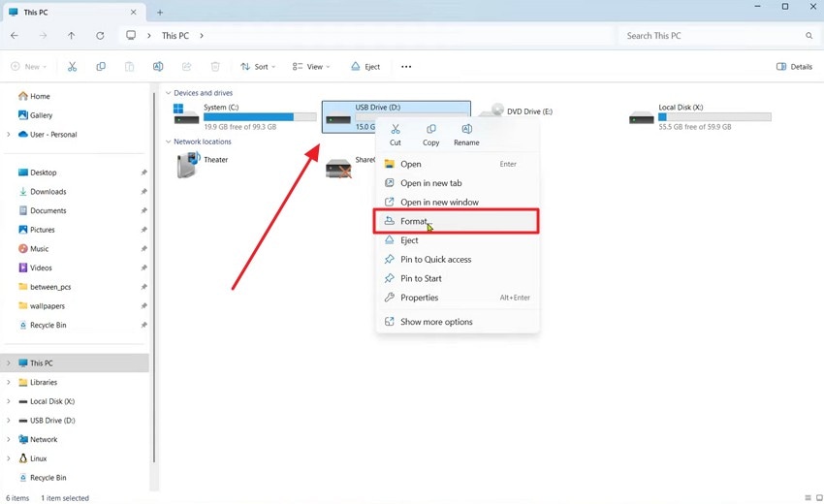This screenshot has height=504, width=824.
Task: Choose Open in new tab
Action: click(457, 183)
